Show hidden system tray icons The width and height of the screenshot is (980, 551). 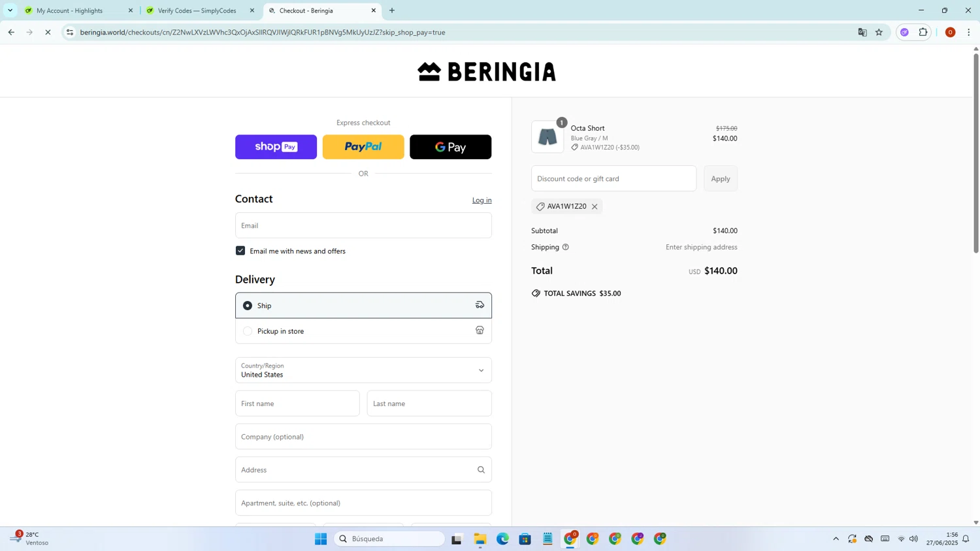pos(836,539)
